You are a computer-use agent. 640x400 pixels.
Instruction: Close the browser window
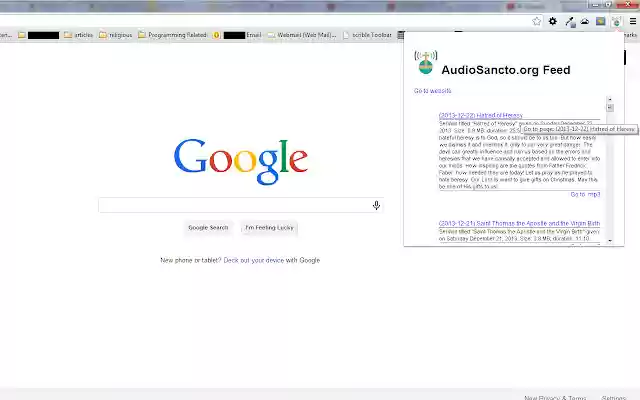click(x=628, y=4)
